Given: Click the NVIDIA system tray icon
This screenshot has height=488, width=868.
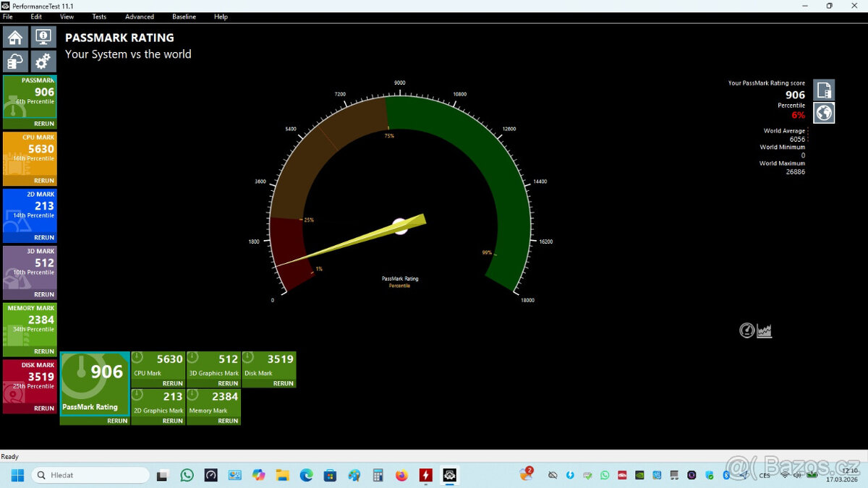Looking at the screenshot, I should coord(639,475).
